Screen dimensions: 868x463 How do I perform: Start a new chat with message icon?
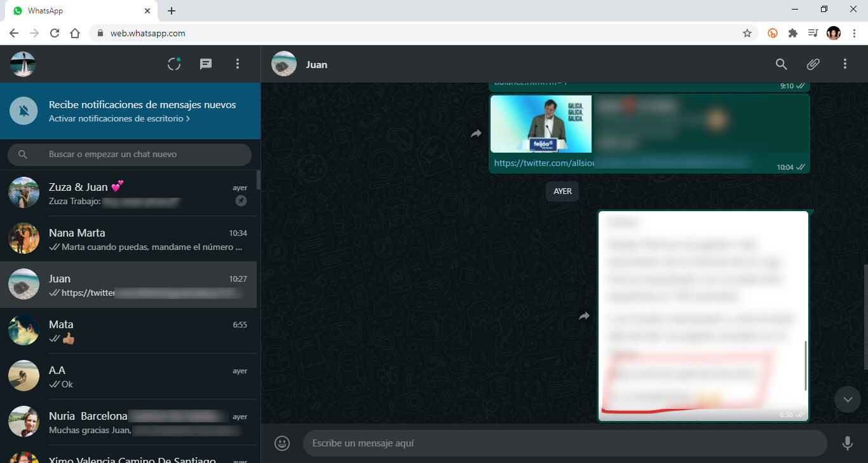[206, 64]
